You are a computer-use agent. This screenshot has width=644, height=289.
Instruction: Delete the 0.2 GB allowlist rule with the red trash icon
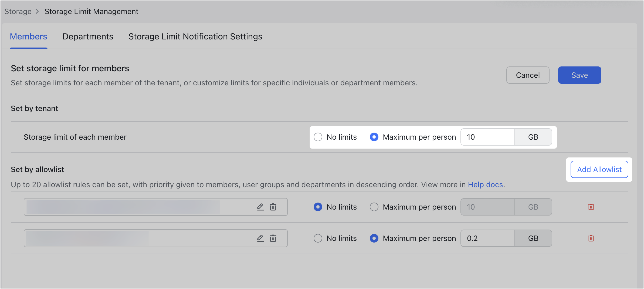coord(591,238)
